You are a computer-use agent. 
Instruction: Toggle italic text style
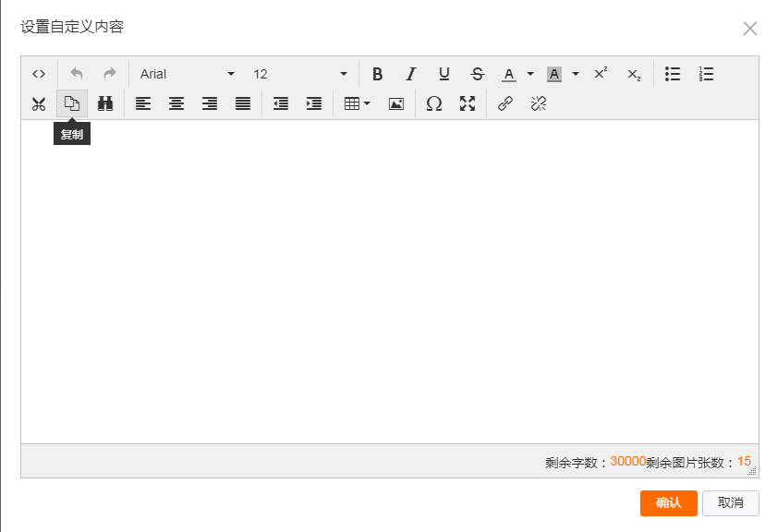(411, 74)
